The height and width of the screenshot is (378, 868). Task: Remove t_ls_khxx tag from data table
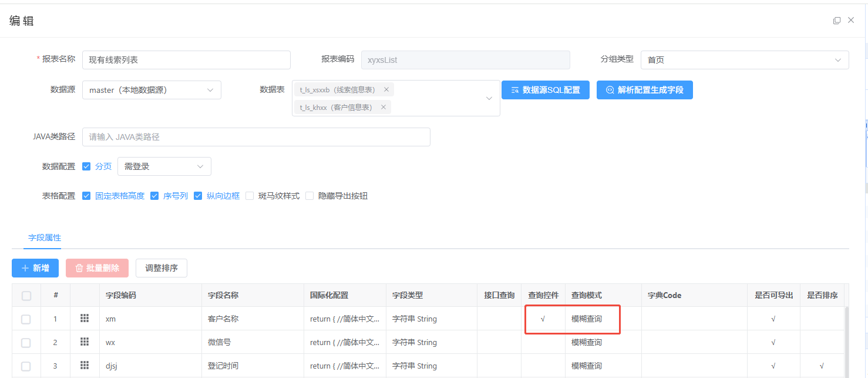tap(383, 108)
